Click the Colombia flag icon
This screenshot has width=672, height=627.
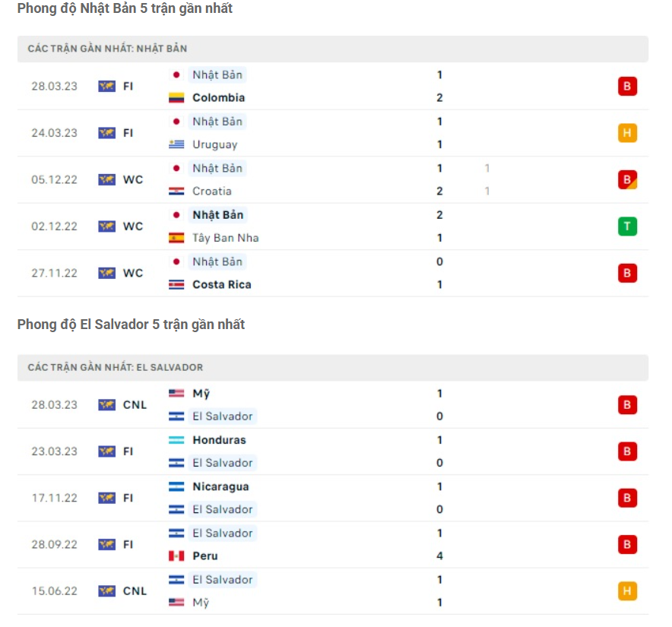[x=178, y=97]
